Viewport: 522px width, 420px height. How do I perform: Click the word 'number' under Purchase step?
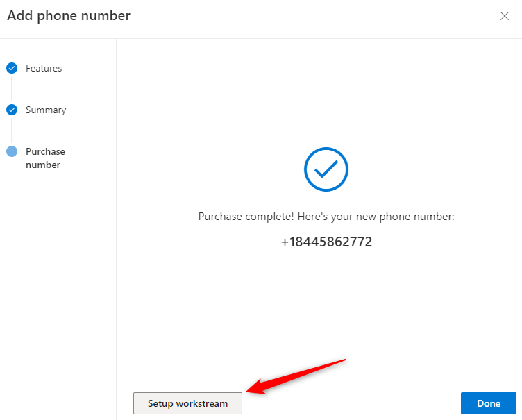click(x=43, y=165)
